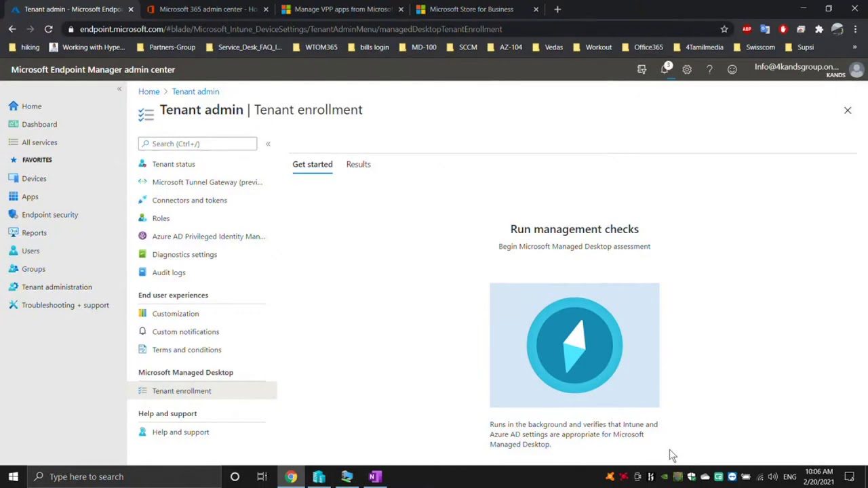Open Diagnostics settings menu item

tap(184, 254)
